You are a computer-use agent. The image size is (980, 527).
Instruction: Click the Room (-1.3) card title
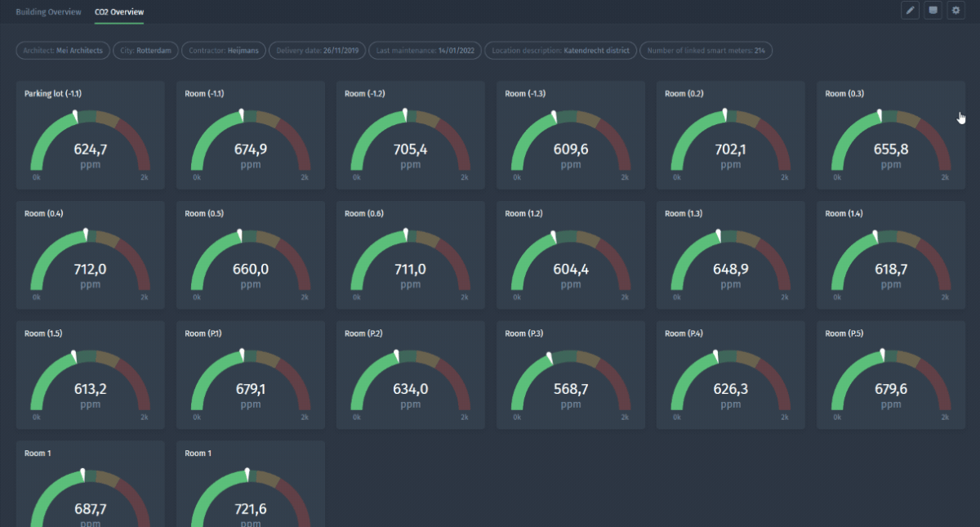[x=525, y=94]
